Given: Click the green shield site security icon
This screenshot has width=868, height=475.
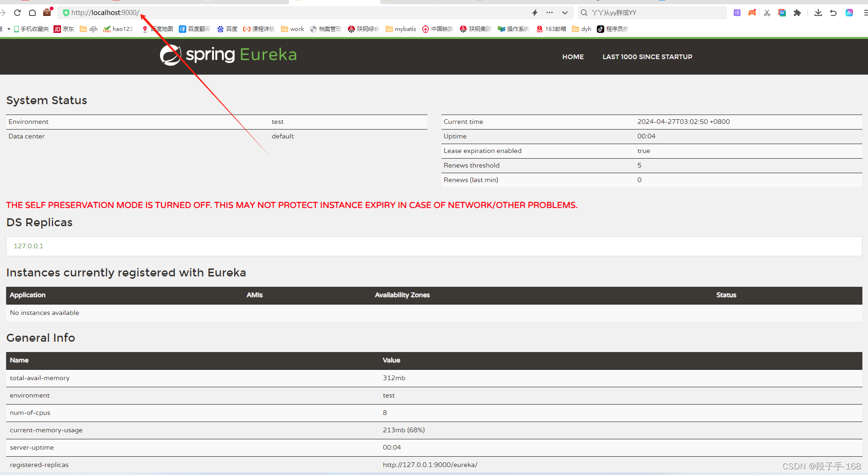Looking at the screenshot, I should tap(66, 13).
